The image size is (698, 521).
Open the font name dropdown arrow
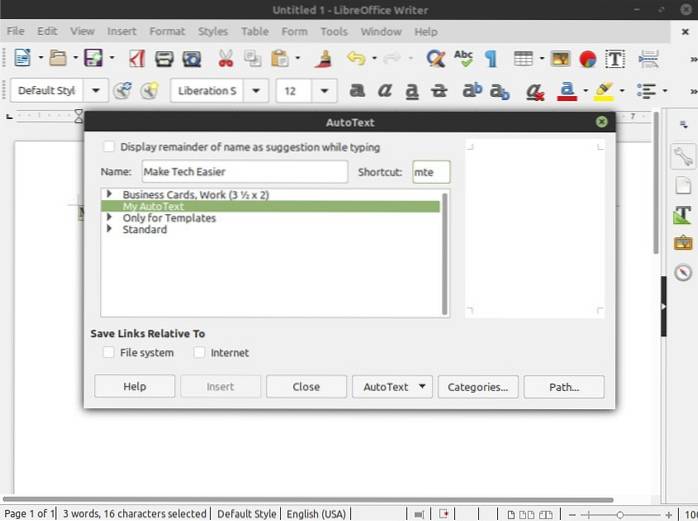(256, 90)
